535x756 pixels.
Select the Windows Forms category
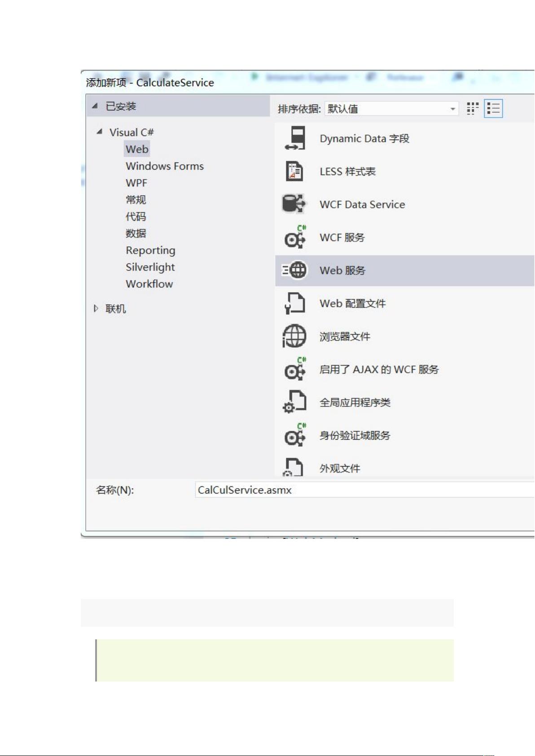165,166
